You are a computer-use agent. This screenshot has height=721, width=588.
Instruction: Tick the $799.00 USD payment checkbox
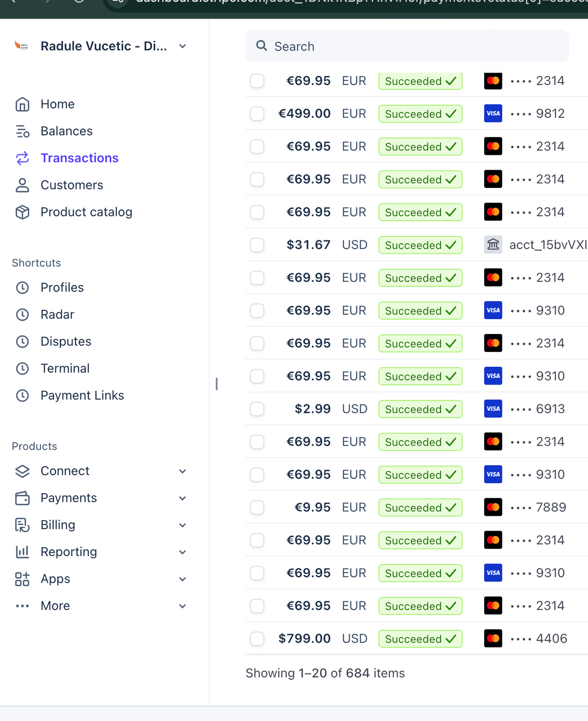pos(257,639)
